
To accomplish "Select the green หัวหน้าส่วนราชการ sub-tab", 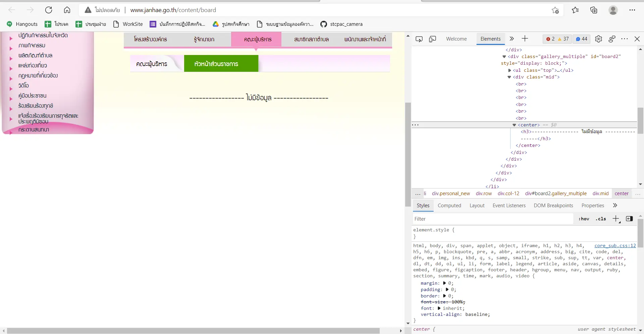I will (x=221, y=64).
